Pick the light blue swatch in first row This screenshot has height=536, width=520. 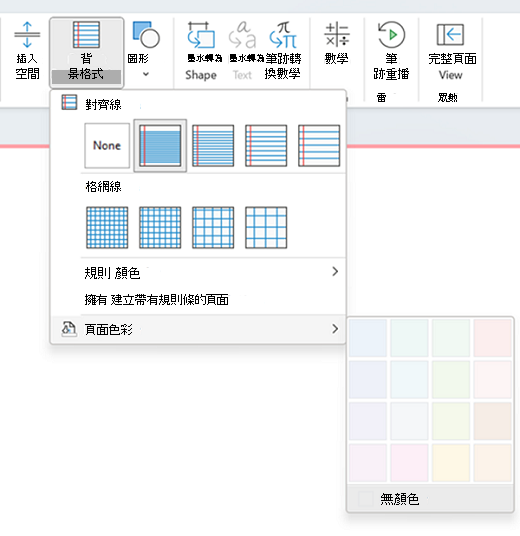tap(368, 338)
